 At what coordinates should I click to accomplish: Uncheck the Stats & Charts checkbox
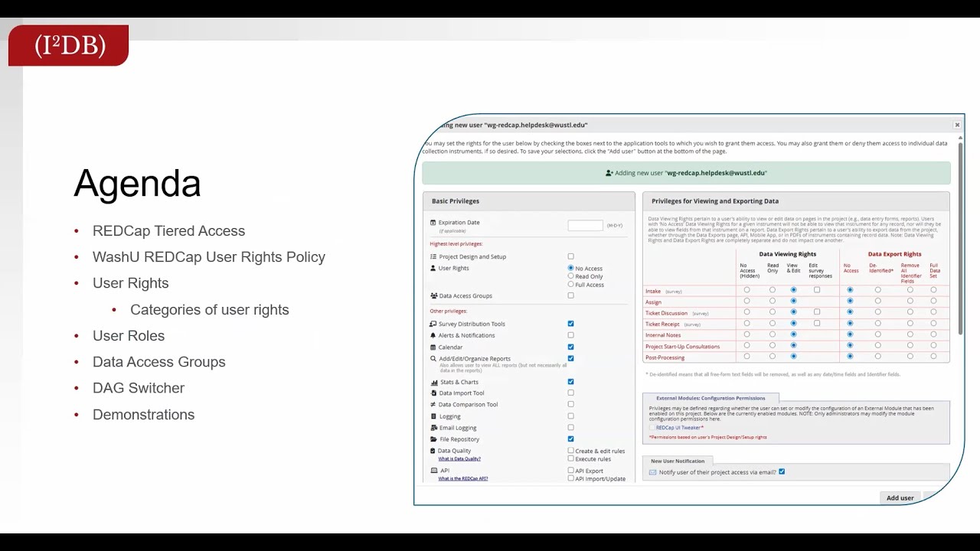coord(570,382)
